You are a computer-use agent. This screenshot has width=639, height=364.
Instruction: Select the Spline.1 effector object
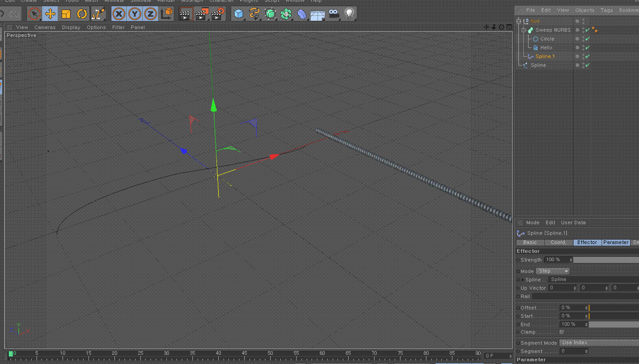(x=545, y=56)
